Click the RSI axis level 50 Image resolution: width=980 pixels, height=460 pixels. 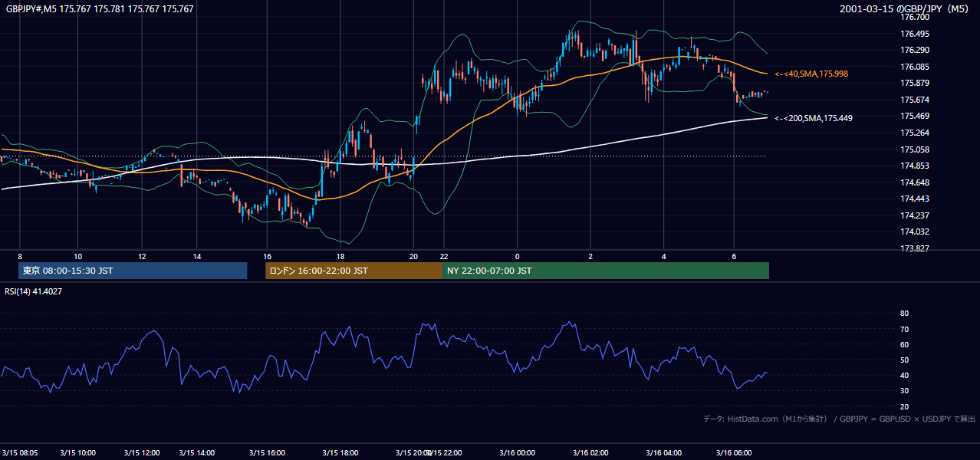pos(904,360)
